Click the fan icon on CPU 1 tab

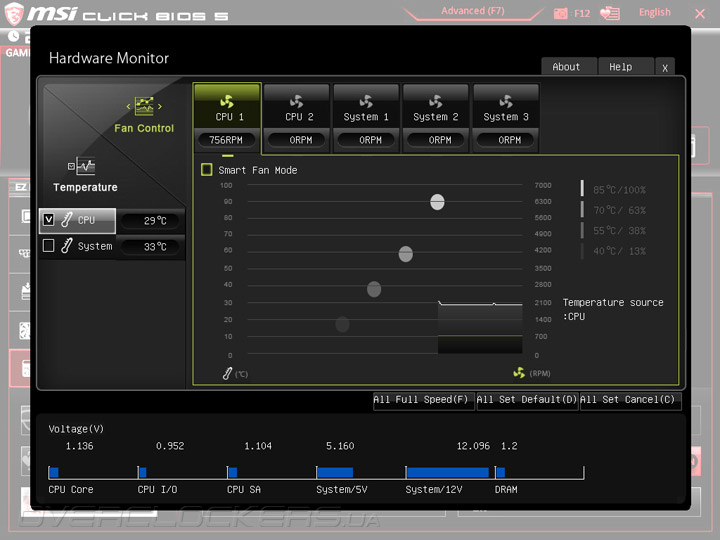[x=227, y=101]
